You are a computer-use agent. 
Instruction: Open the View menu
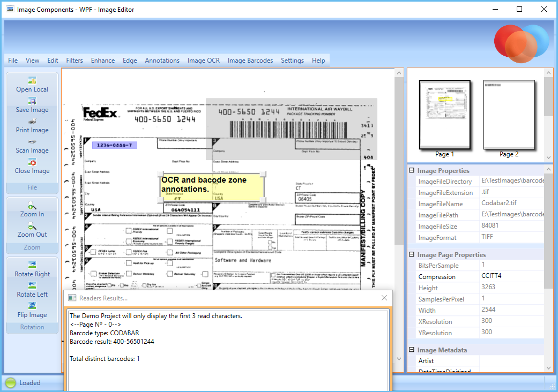[x=32, y=61]
